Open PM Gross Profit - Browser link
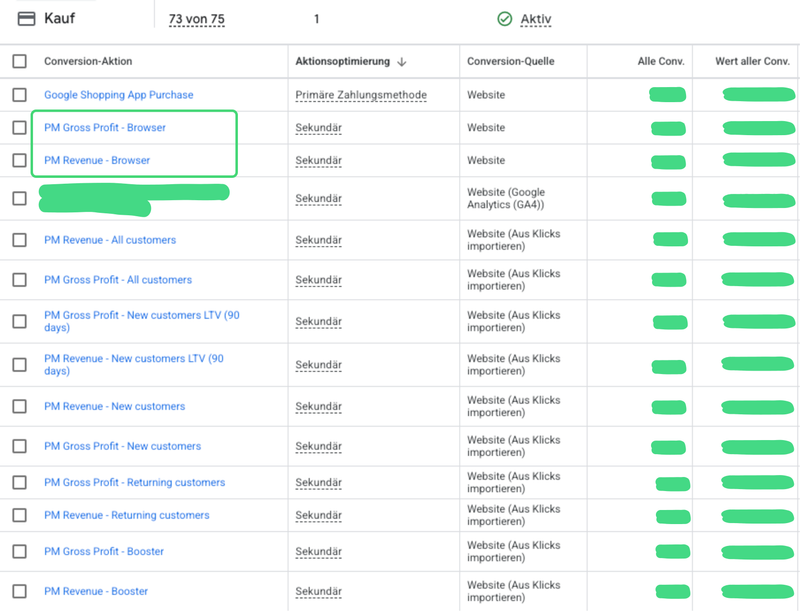Screen dimensions: 800x611 [x=105, y=128]
